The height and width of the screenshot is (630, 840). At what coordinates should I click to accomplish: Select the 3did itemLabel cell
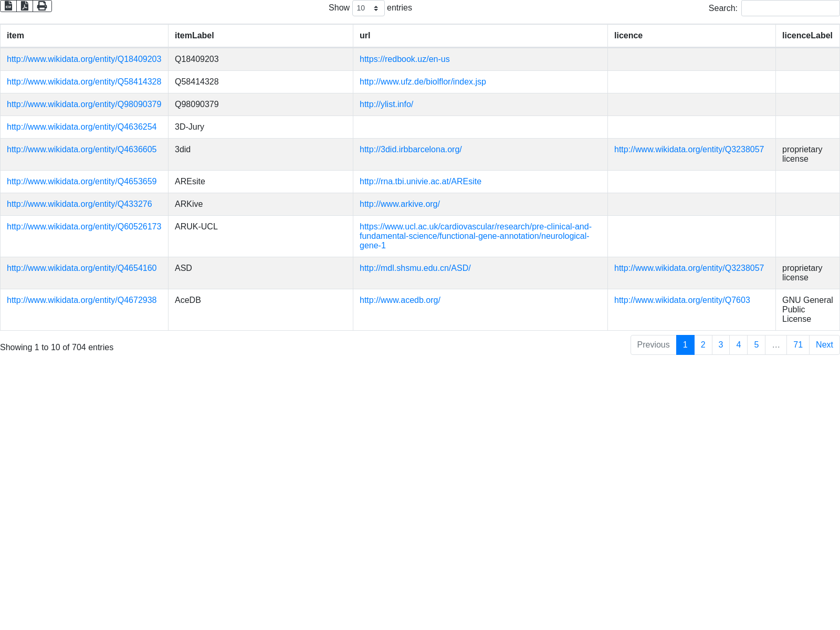click(x=260, y=154)
